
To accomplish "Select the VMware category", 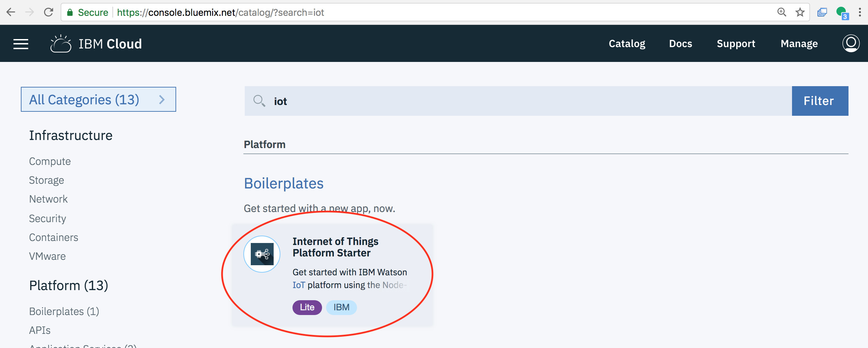I will coord(47,256).
